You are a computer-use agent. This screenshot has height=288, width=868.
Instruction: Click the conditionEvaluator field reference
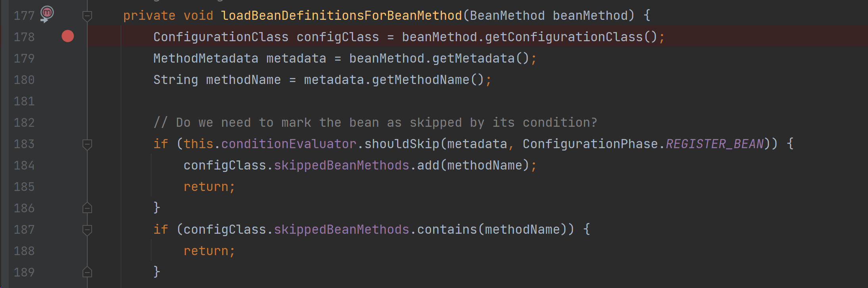click(288, 144)
